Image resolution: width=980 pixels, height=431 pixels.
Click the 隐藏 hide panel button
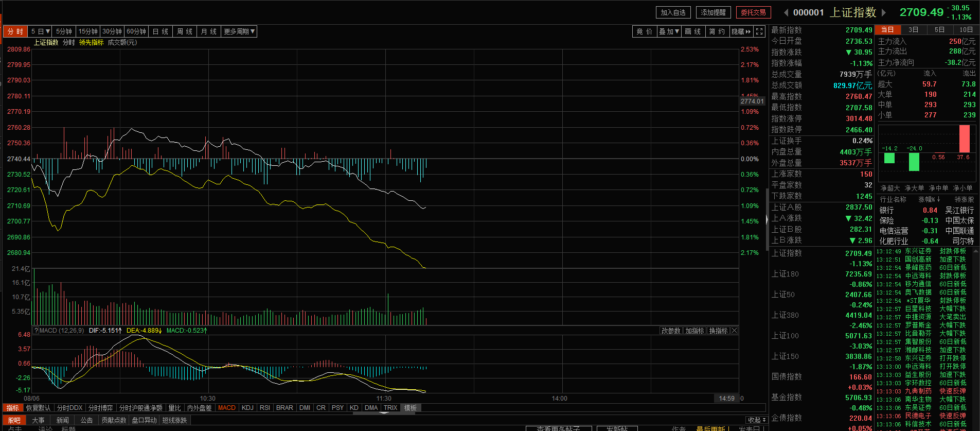(x=741, y=31)
